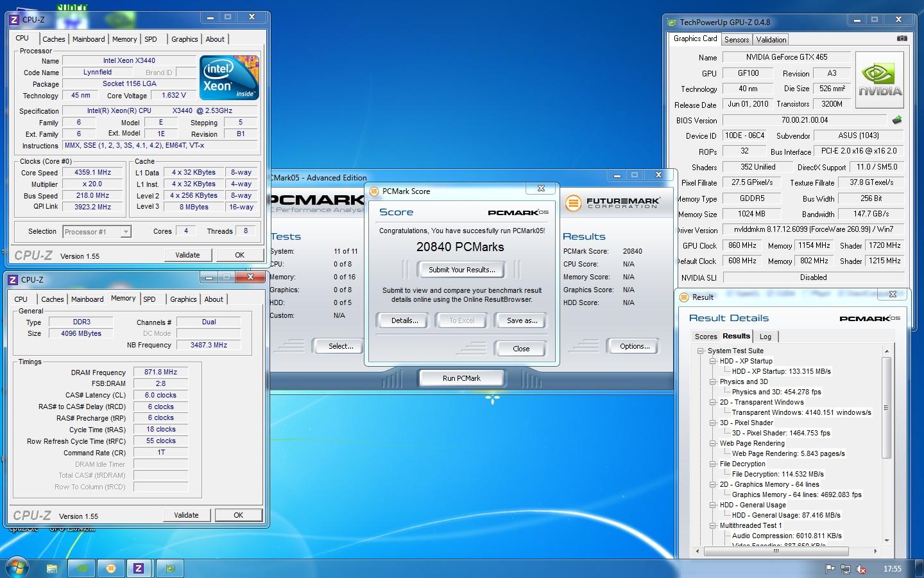Screen dimensions: 924x578
Task: Switch to Scores tab in Result Details
Action: click(706, 337)
